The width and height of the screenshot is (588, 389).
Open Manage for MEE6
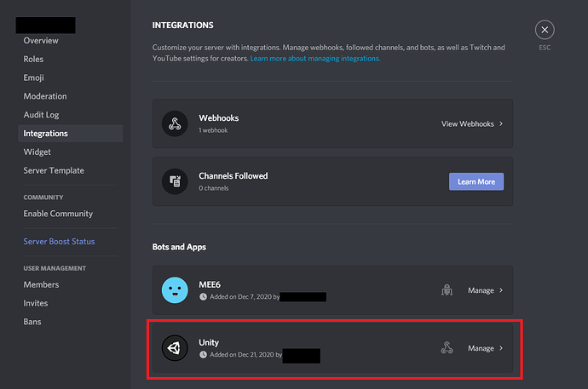click(485, 290)
